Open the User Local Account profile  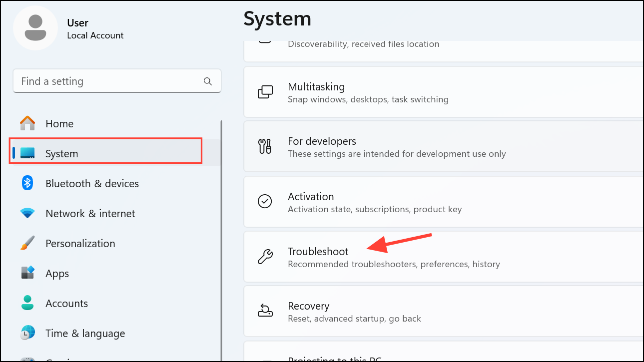click(70, 28)
